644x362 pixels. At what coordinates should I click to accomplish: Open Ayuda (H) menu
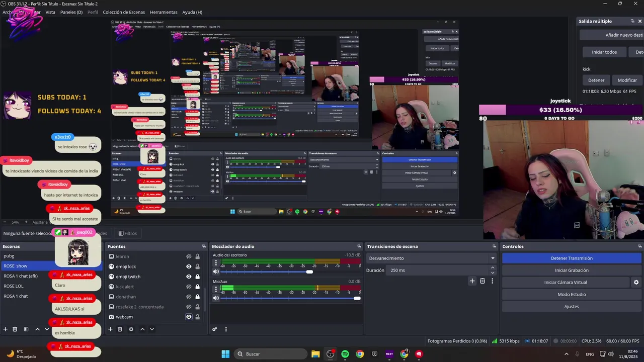pos(192,12)
